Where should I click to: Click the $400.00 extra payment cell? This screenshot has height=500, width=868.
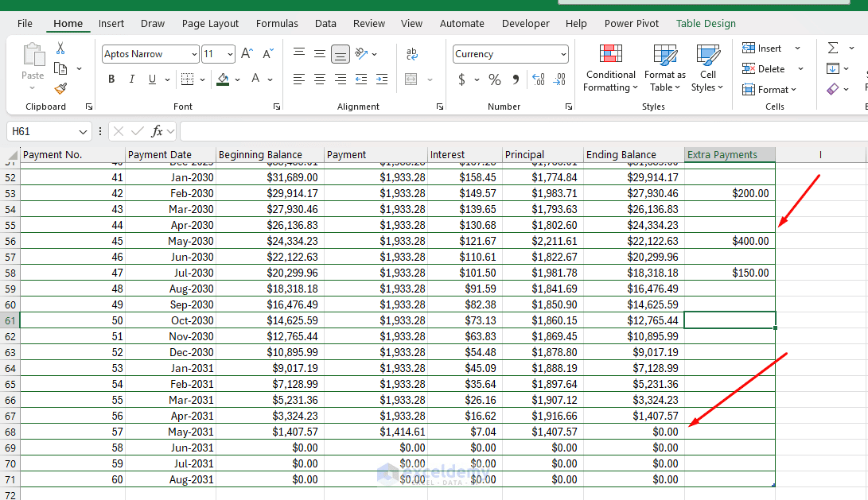coord(730,241)
